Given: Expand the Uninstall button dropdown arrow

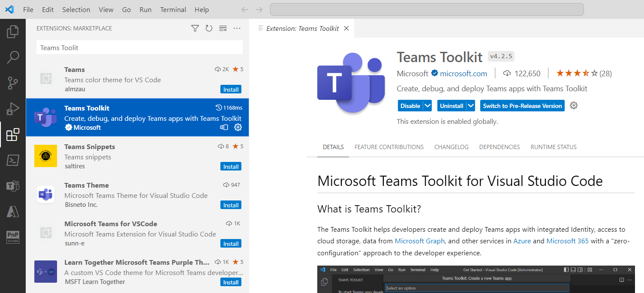Looking at the screenshot, I should click(471, 106).
